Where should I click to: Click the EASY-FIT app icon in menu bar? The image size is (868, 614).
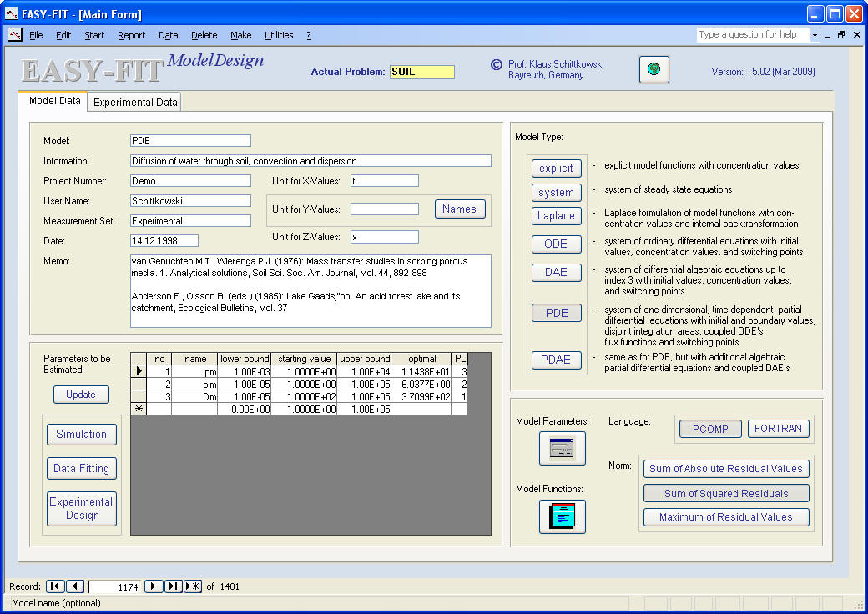pos(14,35)
